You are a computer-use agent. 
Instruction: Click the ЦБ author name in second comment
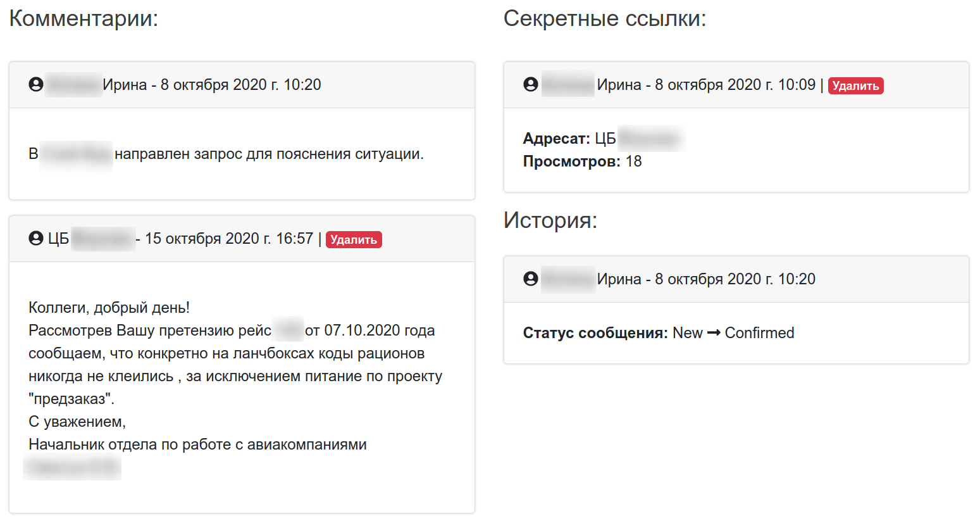(54, 238)
